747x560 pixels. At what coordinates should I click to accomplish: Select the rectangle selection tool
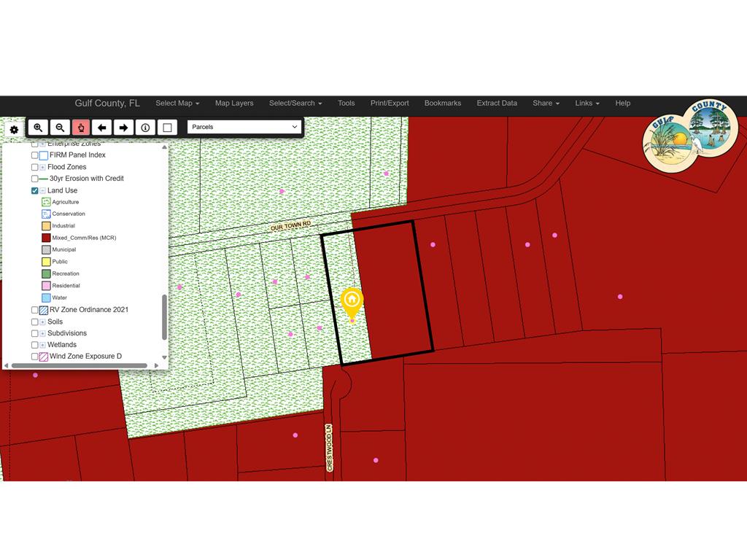167,128
